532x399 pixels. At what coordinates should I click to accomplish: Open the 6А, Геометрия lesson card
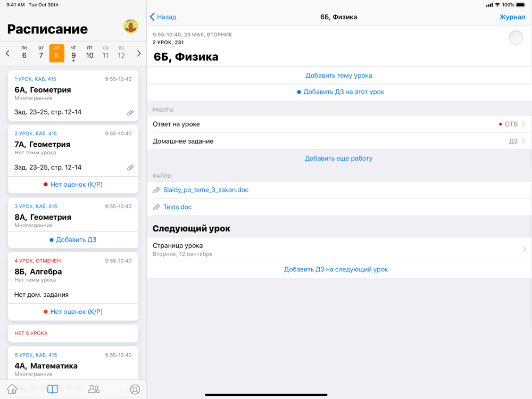(73, 95)
